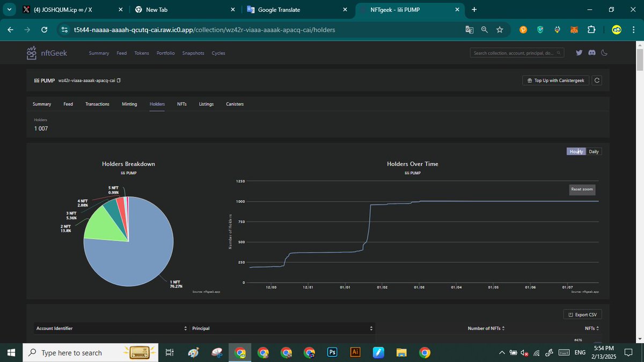Open the Summary link in top navigation
This screenshot has width=644, height=362.
[x=99, y=53]
